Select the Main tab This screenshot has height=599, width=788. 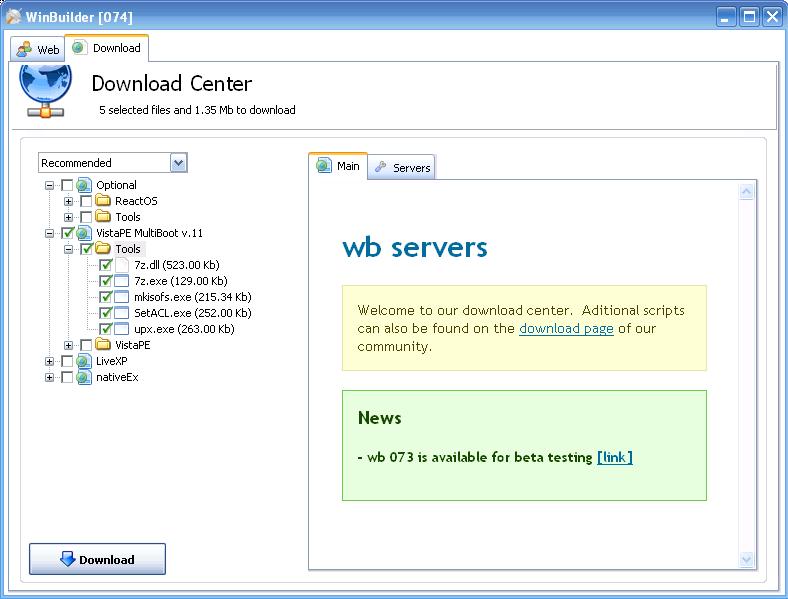(x=338, y=166)
